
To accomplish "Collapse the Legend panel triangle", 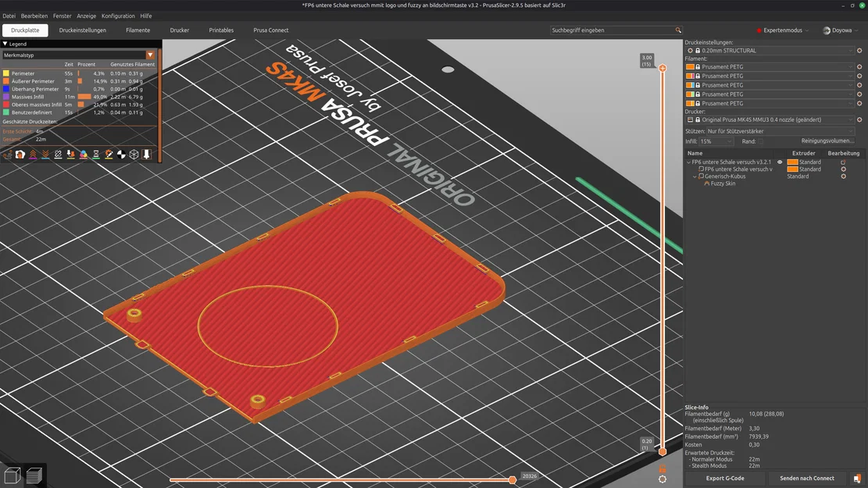I will point(5,44).
